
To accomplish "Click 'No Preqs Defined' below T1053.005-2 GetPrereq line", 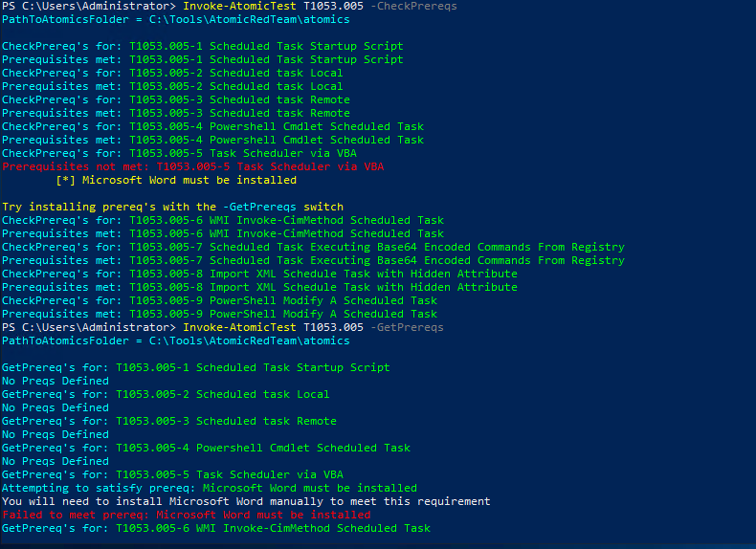I will click(56, 408).
